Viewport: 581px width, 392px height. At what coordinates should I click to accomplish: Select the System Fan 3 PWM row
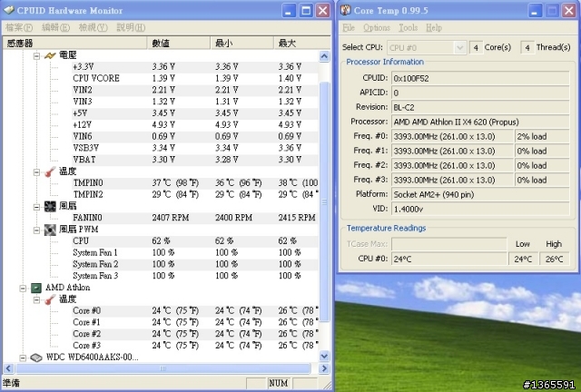(x=195, y=276)
